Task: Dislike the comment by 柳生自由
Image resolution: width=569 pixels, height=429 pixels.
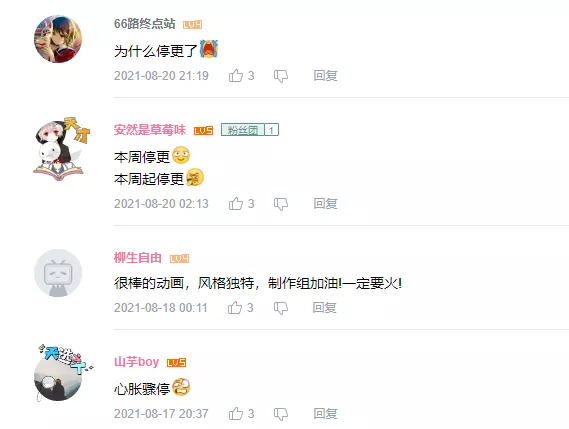Action: pyautogui.click(x=281, y=309)
